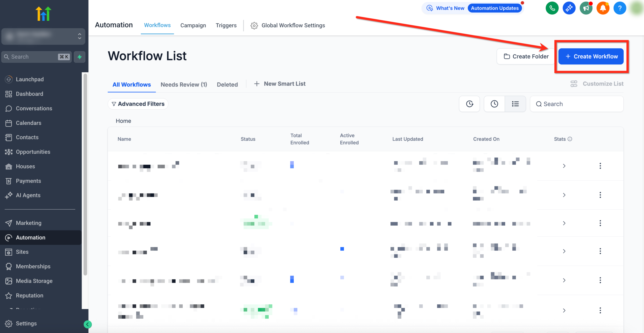
Task: Select the history refresh view icon
Action: point(469,104)
